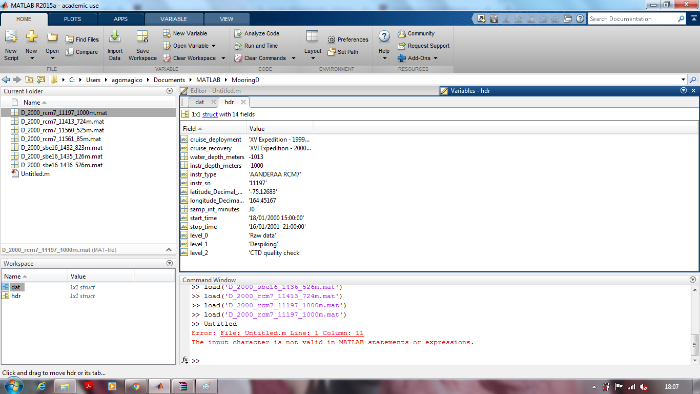
Task: Open Variables panel actions menu
Action: (x=683, y=91)
